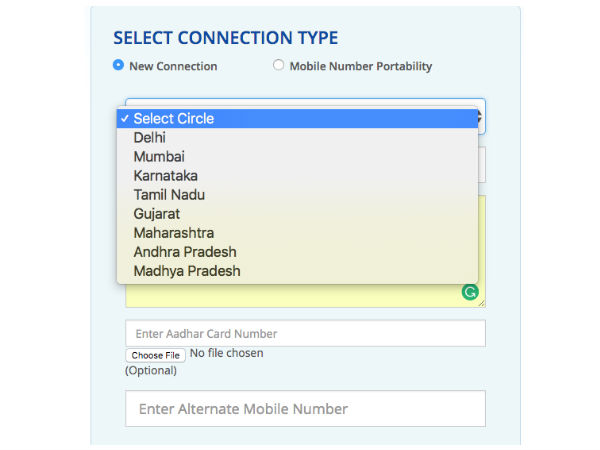This screenshot has height=450, width=600.
Task: Click the 'New Connection' label text
Action: pyautogui.click(x=173, y=67)
